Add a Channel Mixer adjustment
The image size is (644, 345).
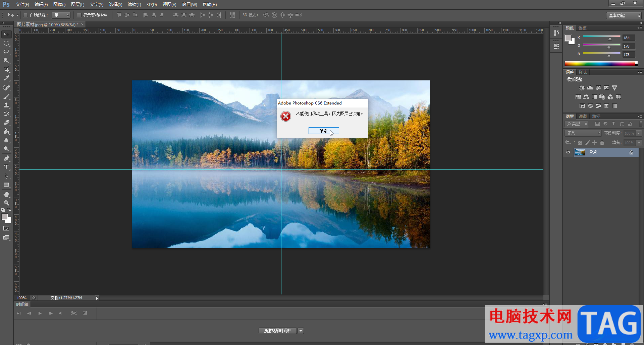click(610, 97)
